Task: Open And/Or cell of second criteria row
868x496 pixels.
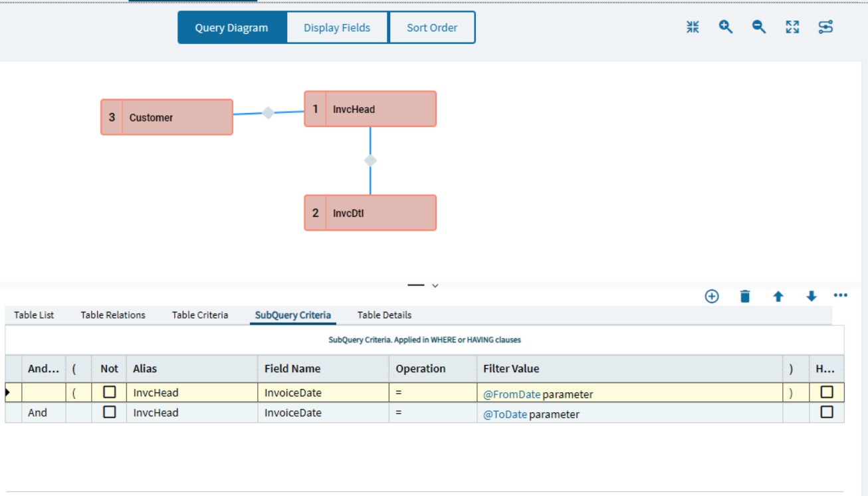Action: [44, 413]
